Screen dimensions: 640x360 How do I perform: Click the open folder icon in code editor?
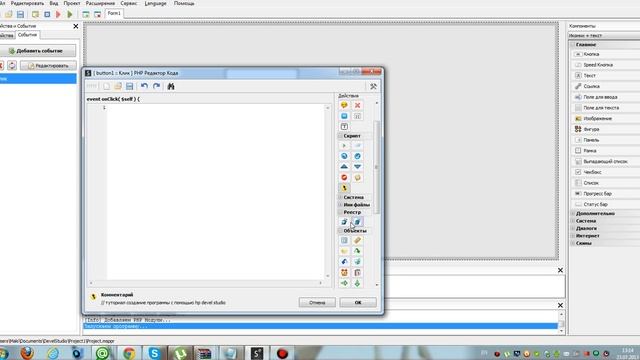point(118,86)
